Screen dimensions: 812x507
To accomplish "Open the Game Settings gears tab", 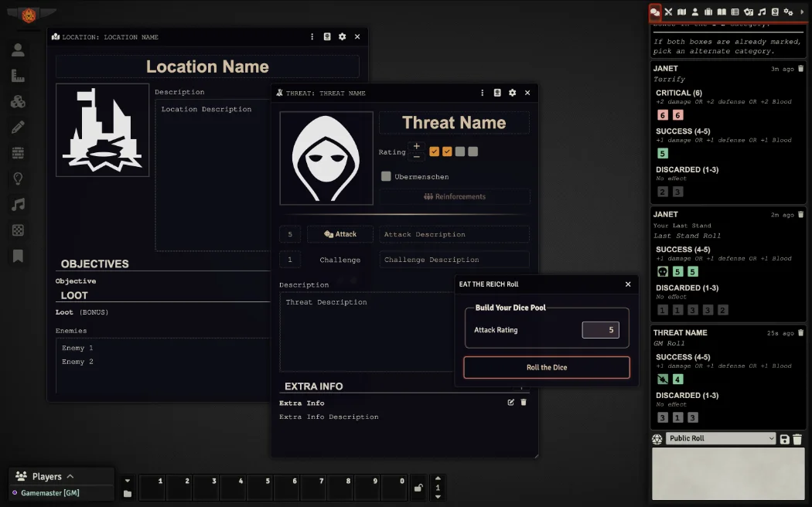I will pos(788,12).
